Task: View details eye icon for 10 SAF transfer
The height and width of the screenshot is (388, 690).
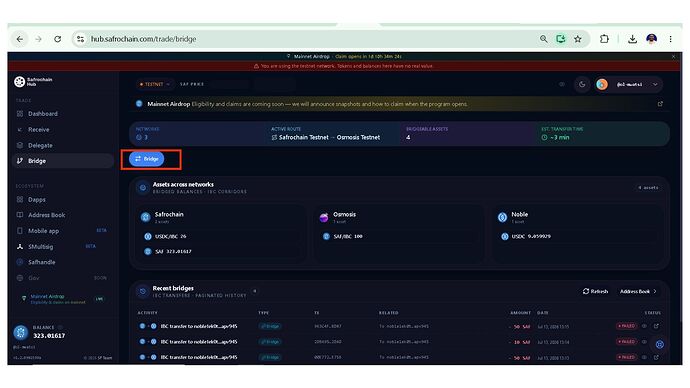Action: pos(644,342)
